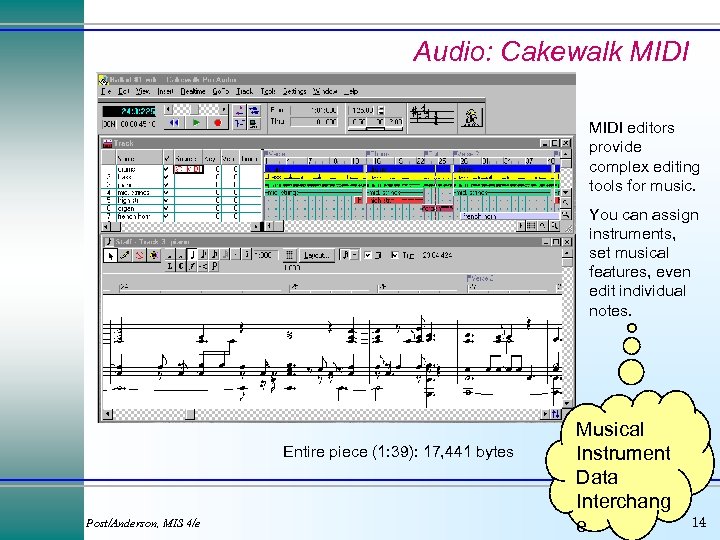Click the music staff icon in the toolbar
Screen dimensions: 720x540
(x=432, y=116)
